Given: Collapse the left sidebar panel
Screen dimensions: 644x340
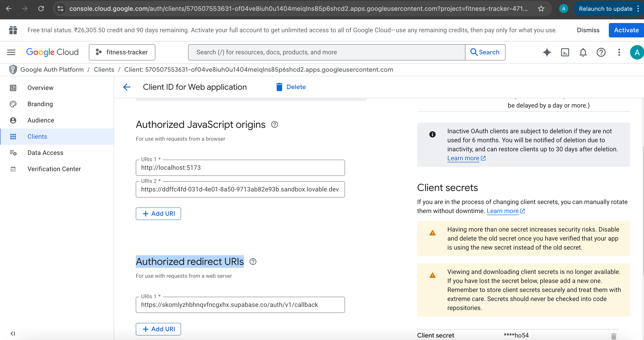Looking at the screenshot, I should tap(13, 333).
